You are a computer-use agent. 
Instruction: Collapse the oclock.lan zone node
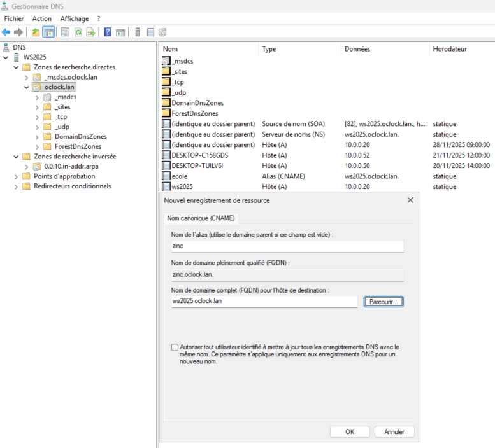coord(26,87)
